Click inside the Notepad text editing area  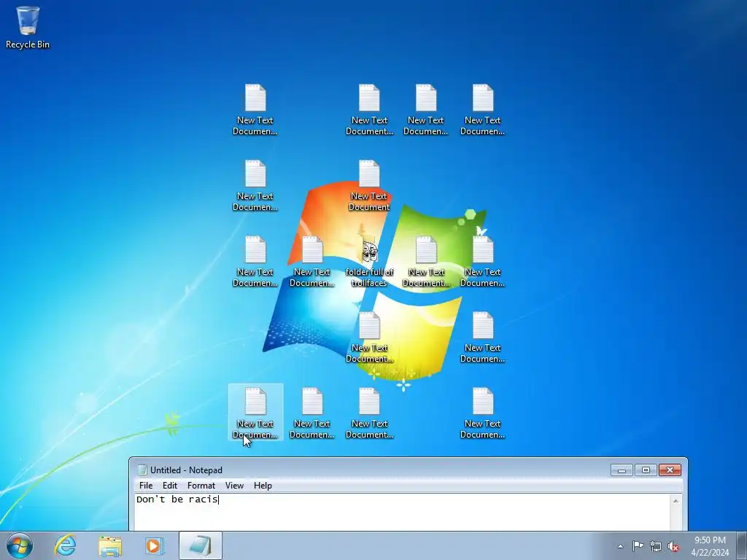click(403, 512)
